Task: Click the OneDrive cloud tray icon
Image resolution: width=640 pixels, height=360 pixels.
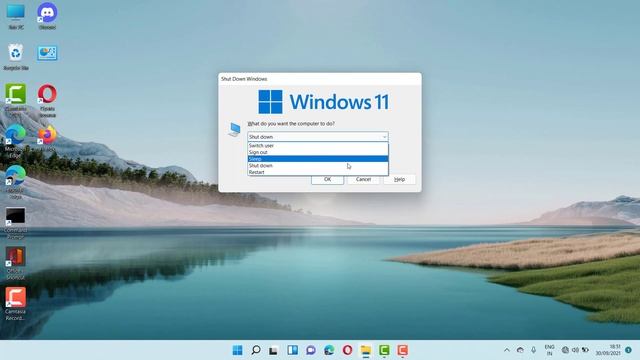Action: (520, 350)
